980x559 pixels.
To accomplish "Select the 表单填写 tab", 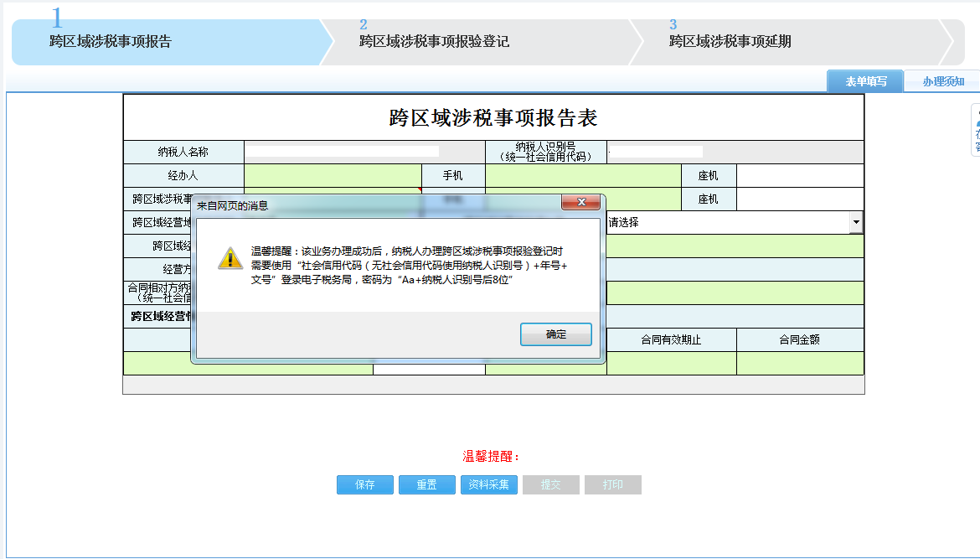I will (x=864, y=80).
